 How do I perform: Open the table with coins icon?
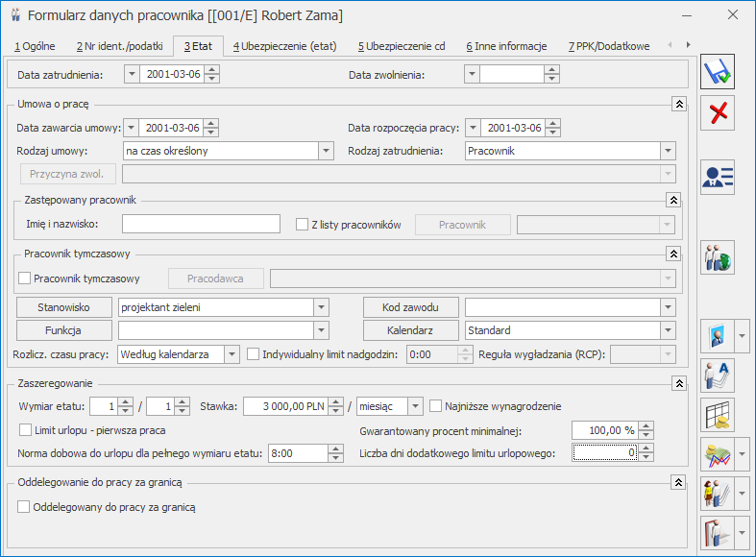717,414
